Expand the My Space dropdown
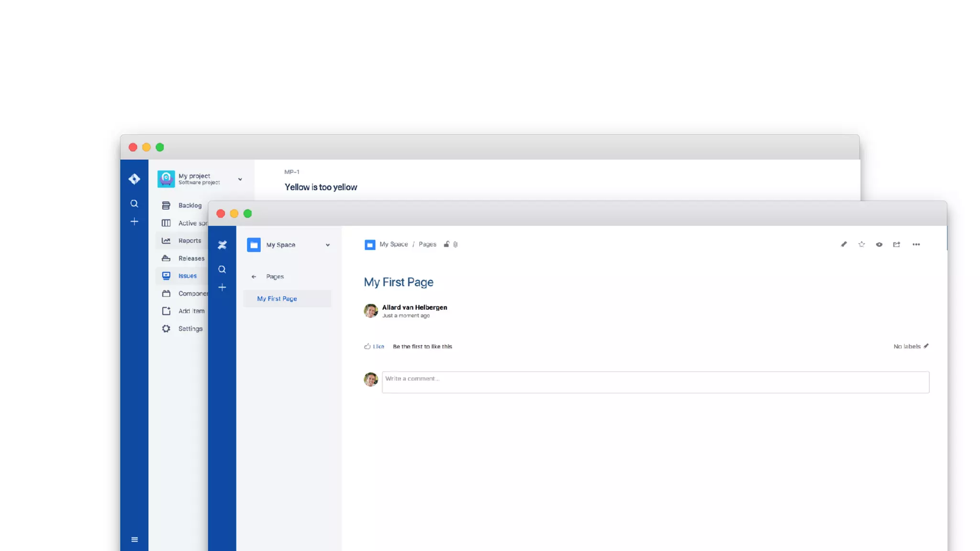Image resolution: width=980 pixels, height=551 pixels. [x=328, y=245]
